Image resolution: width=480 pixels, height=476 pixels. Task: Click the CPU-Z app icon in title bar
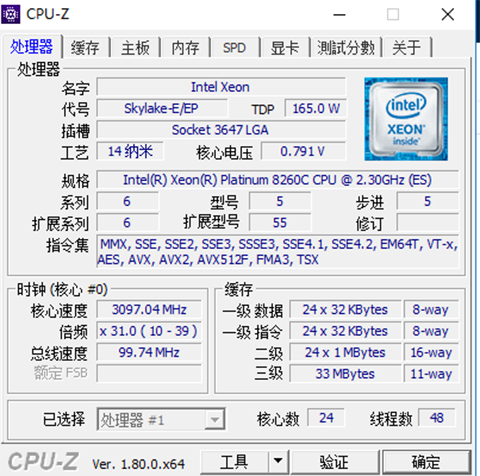click(x=11, y=14)
